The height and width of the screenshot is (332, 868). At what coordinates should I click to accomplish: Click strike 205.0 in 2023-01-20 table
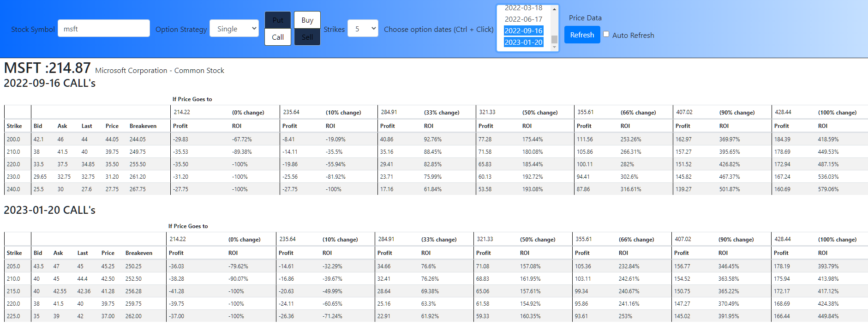tap(13, 266)
